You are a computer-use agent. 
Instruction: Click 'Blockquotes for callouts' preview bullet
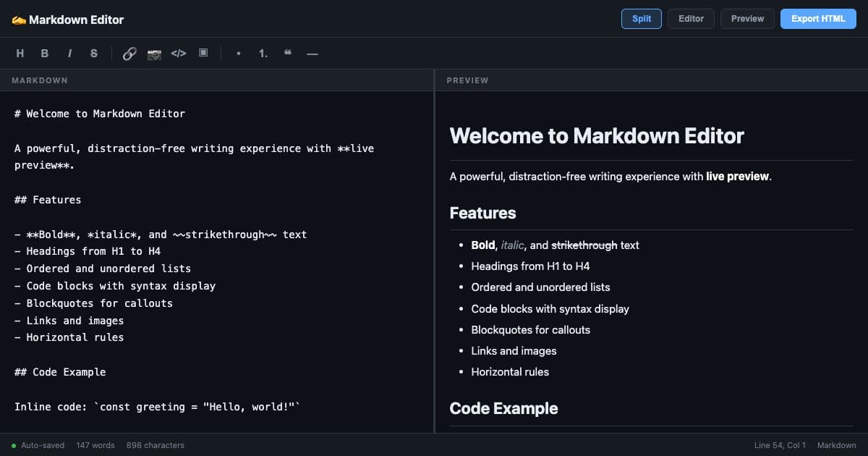[x=530, y=330]
